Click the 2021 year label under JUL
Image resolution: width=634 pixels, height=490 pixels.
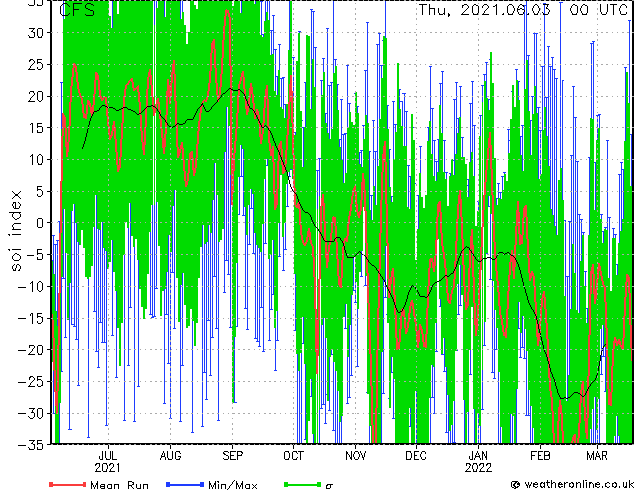[108, 468]
